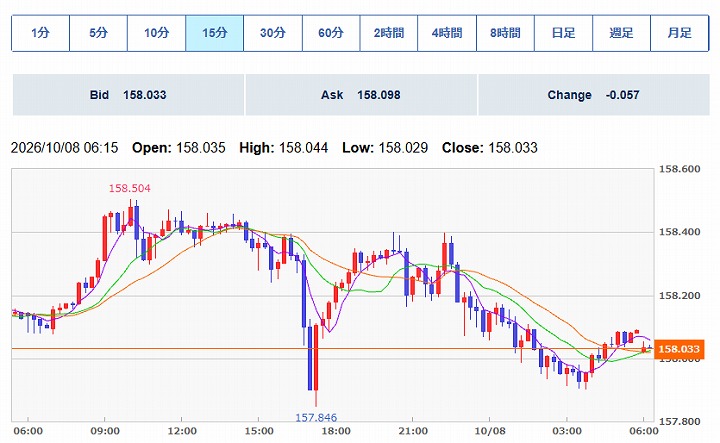Click the Change -0.057 panel
This screenshot has width=720, height=443.
coord(594,95)
